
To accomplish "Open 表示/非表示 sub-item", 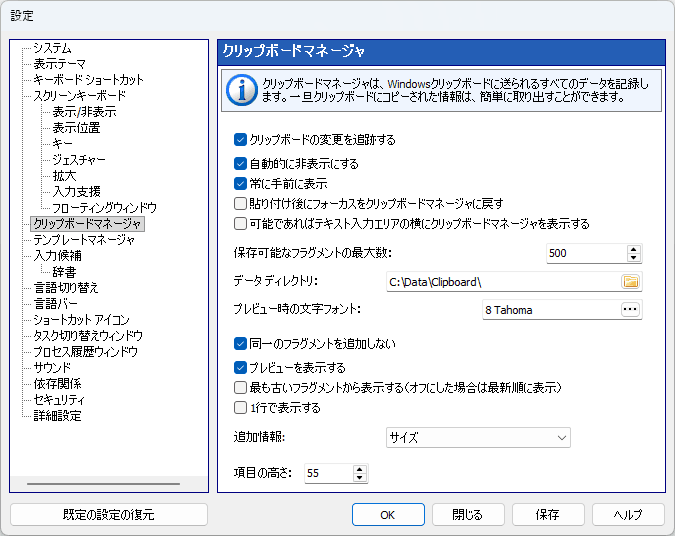I will tap(84, 112).
